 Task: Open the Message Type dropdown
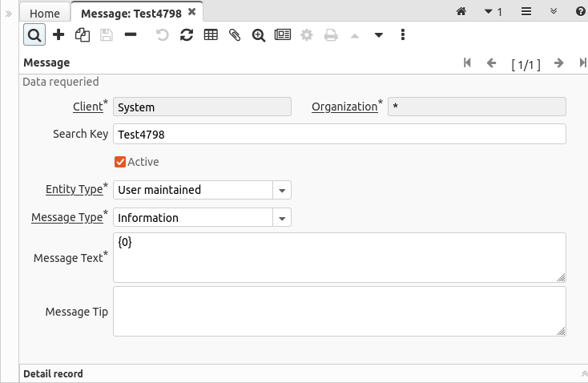[282, 218]
